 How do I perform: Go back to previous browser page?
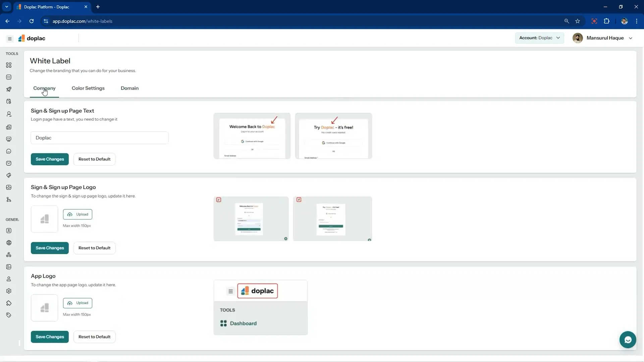[7, 21]
